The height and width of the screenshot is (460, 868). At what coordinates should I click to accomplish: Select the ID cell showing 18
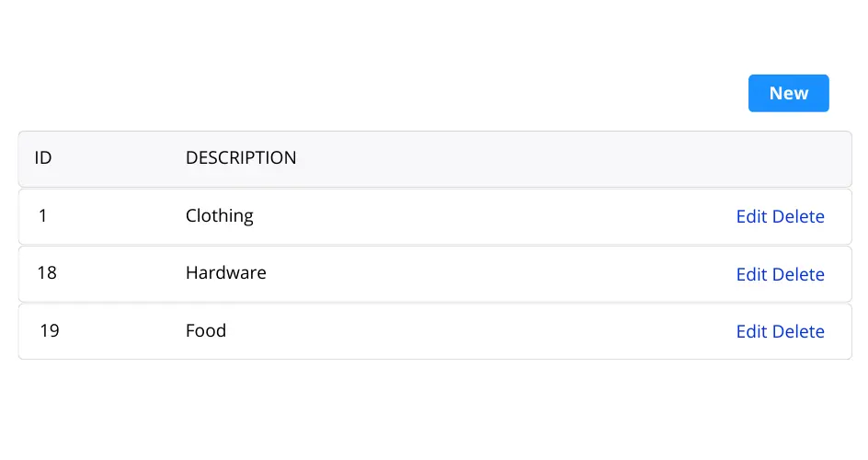[47, 273]
